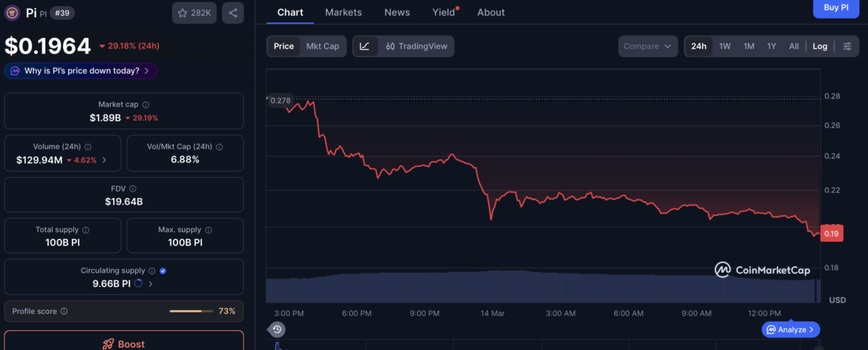Select 1Y time range
Image resolution: width=868 pixels, height=350 pixels.
tap(772, 46)
